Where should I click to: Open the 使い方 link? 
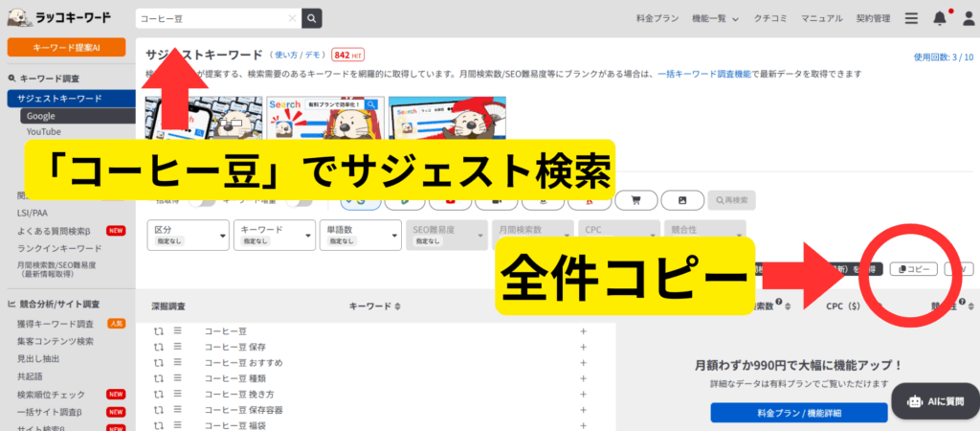pyautogui.click(x=287, y=55)
